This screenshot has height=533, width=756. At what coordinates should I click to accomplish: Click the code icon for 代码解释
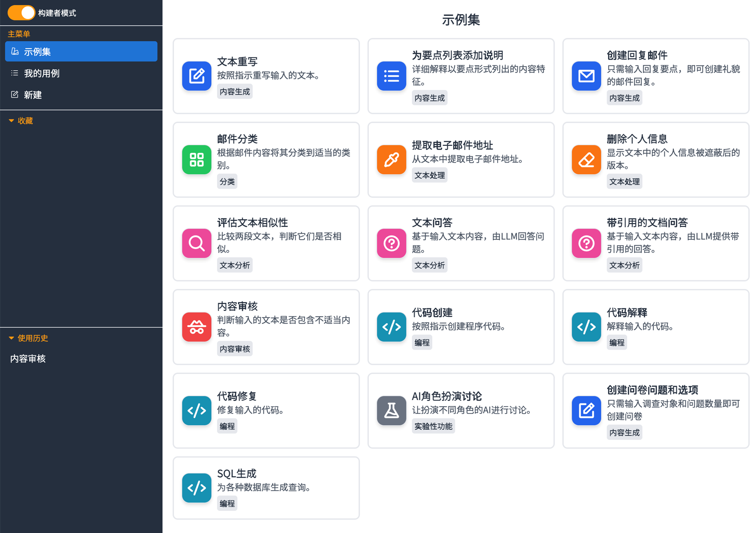[586, 327]
